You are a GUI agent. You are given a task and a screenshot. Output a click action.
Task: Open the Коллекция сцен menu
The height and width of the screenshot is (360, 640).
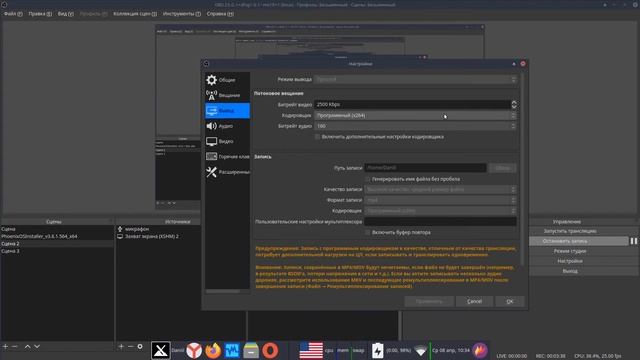coord(135,13)
